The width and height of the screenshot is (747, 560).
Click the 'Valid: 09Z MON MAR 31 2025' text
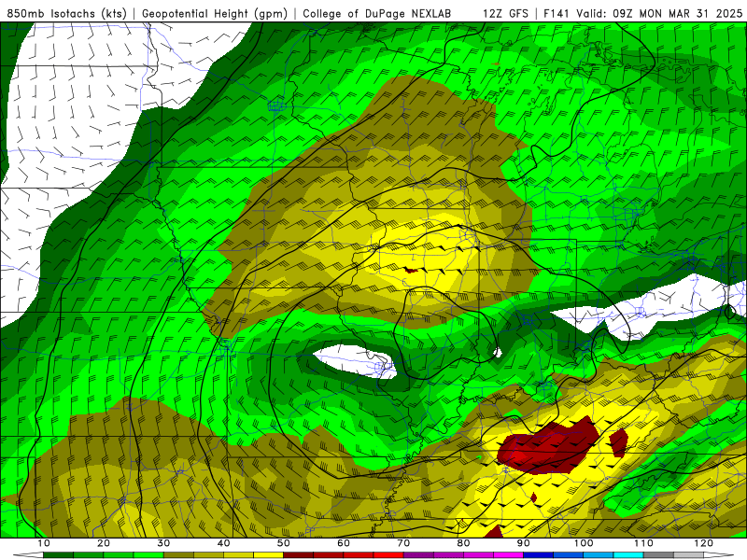point(659,14)
